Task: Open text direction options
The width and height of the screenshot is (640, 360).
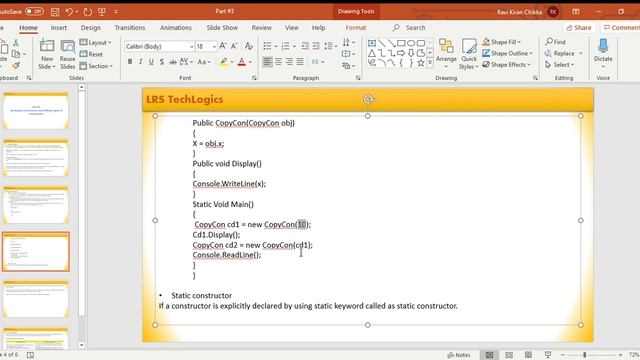Action: 348,42
